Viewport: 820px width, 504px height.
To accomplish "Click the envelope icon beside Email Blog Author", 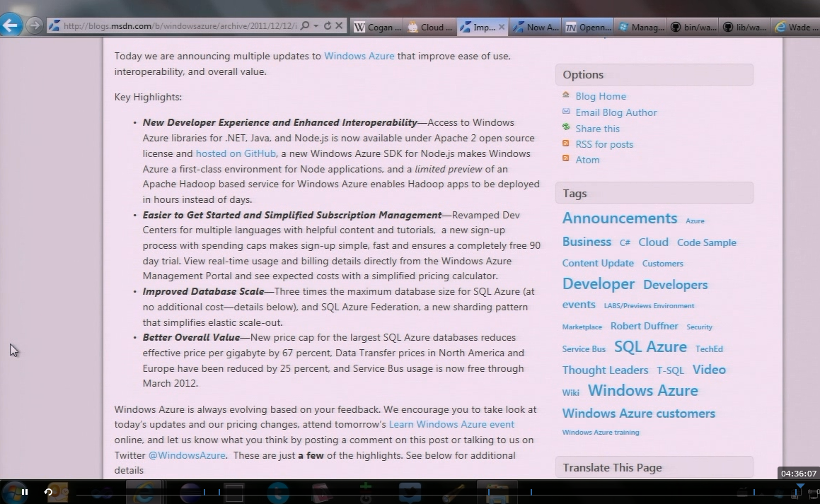I will point(566,111).
